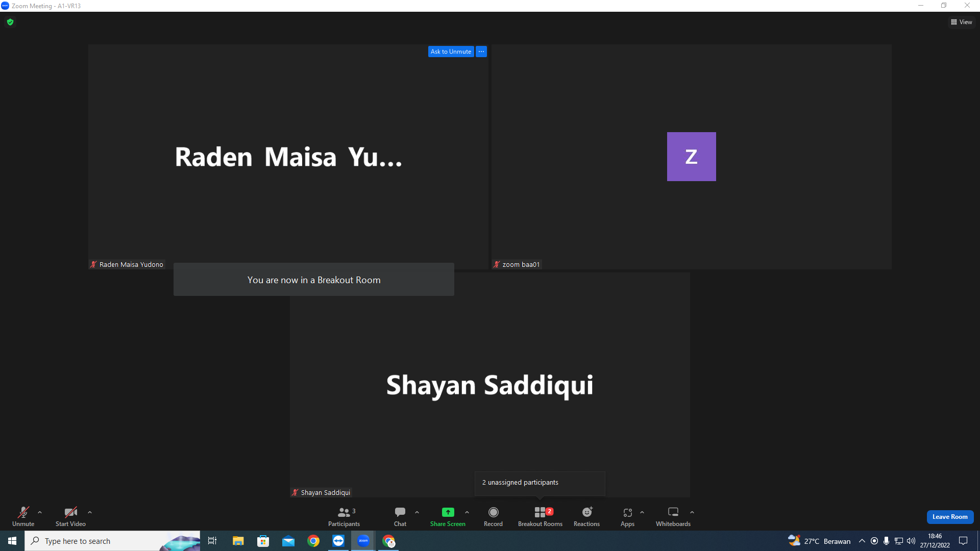
Task: Expand audio options arrow beside Unmute
Action: tap(40, 512)
